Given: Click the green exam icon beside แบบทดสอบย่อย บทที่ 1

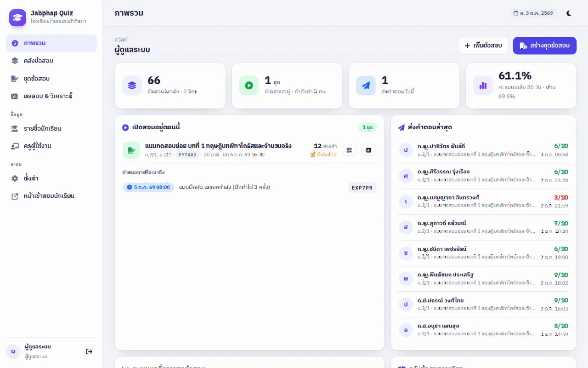Looking at the screenshot, I should [131, 150].
